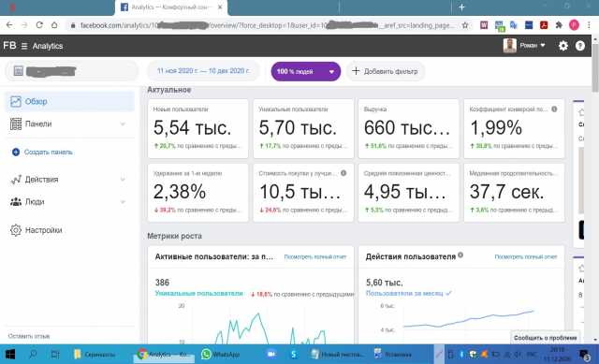Image resolution: width=599 pixels, height=364 pixels.
Task: Click info icon next to Действия пользователя
Action: pos(460,255)
